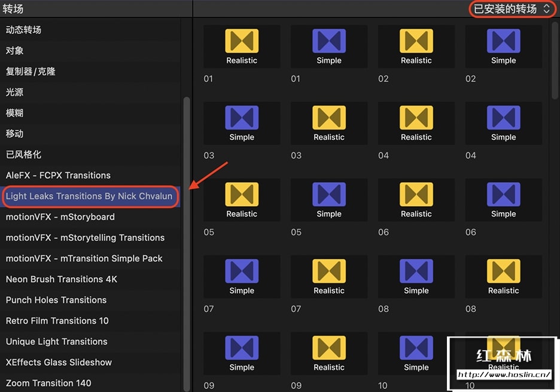Screen dimensions: 560x392
Task: Select Zoom Transition 140 category
Action: pyautogui.click(x=90, y=383)
